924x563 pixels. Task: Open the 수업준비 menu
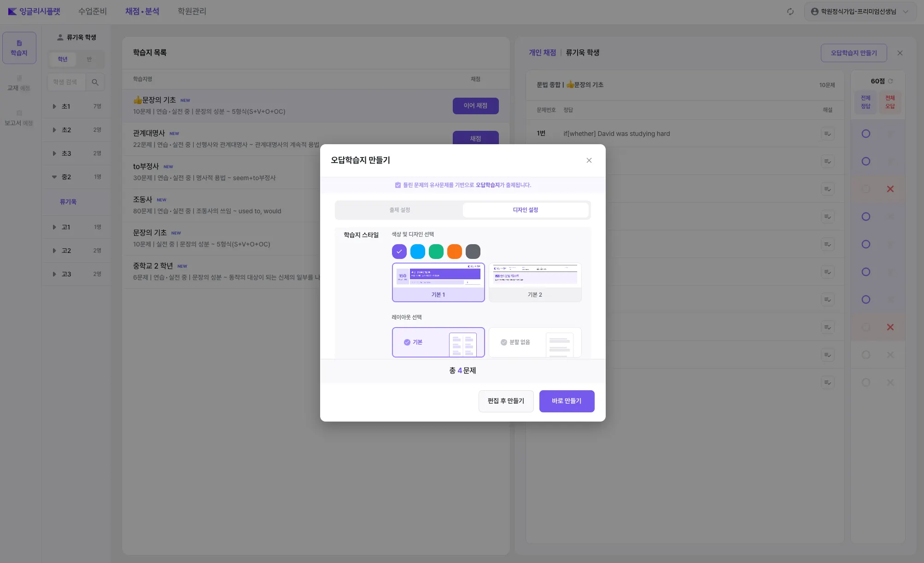coord(92,11)
